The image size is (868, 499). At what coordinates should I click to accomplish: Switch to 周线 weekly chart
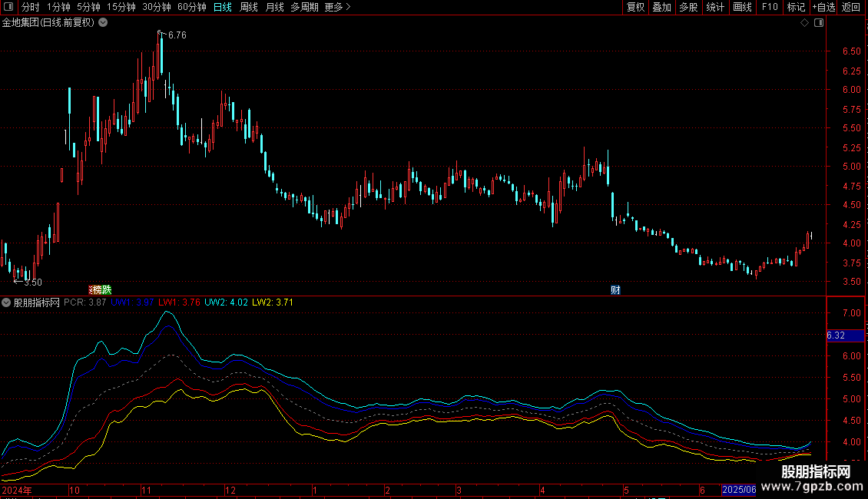(x=249, y=7)
